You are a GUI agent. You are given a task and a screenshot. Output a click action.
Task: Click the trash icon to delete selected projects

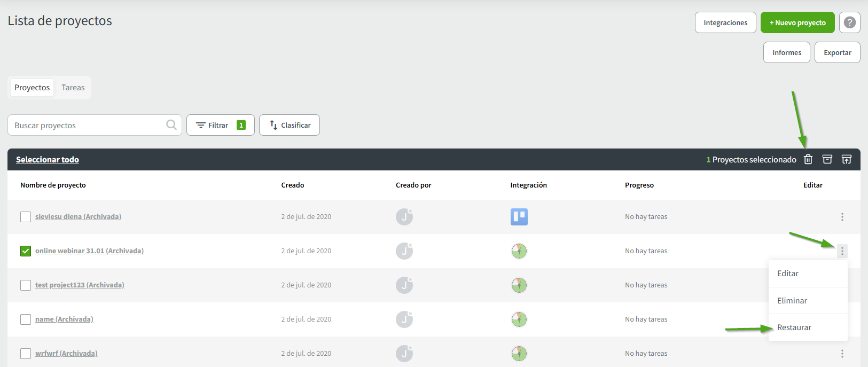click(808, 159)
